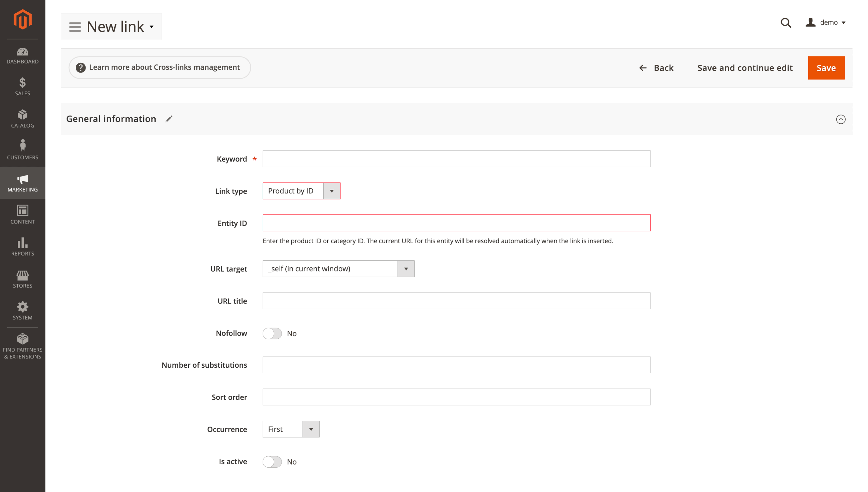Click the Entity ID input field
Image resolution: width=868 pixels, height=492 pixels.
[457, 223]
